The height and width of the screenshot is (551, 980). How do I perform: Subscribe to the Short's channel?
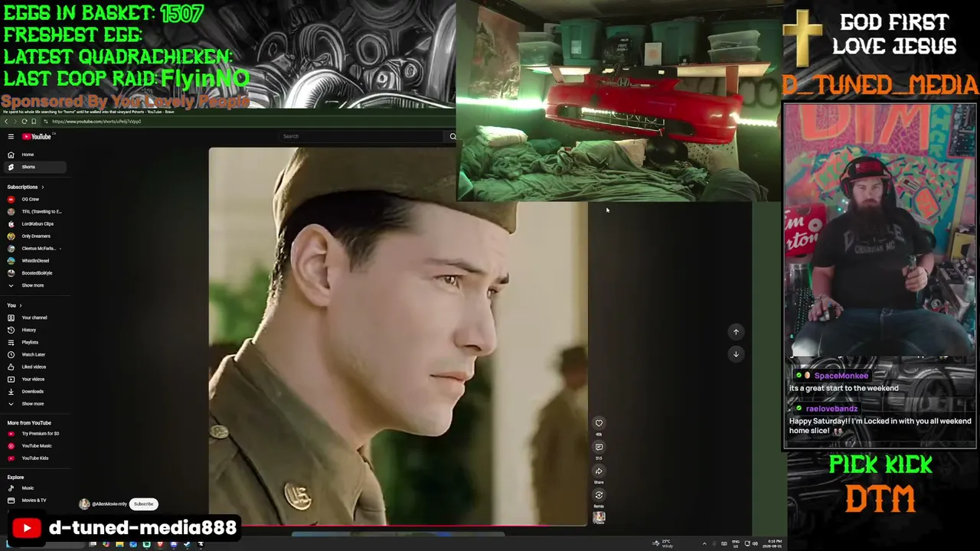point(144,504)
